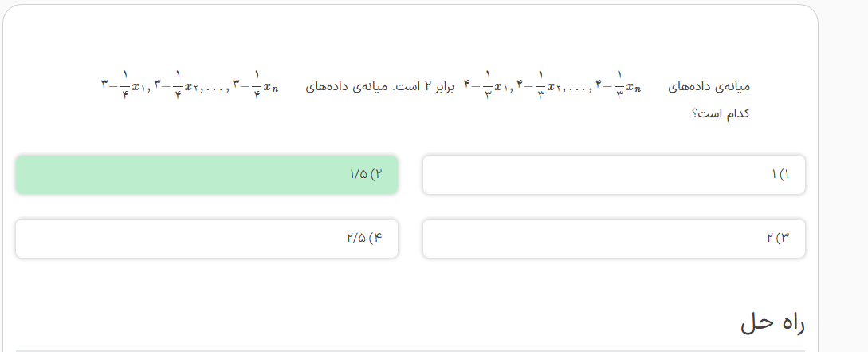
Task: Select the green highlighted answer ۱/۵
Action: [x=206, y=175]
